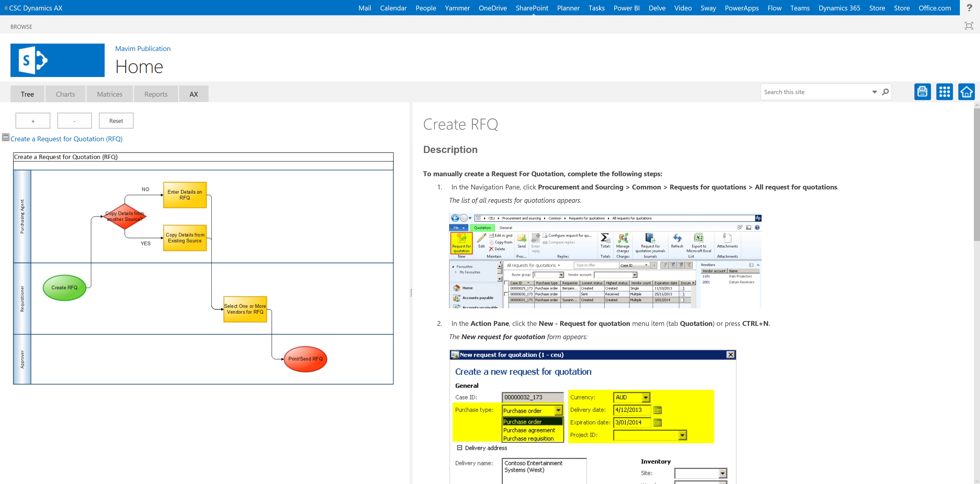This screenshot has height=484, width=980.
Task: Click the print icon button
Action: click(x=922, y=92)
